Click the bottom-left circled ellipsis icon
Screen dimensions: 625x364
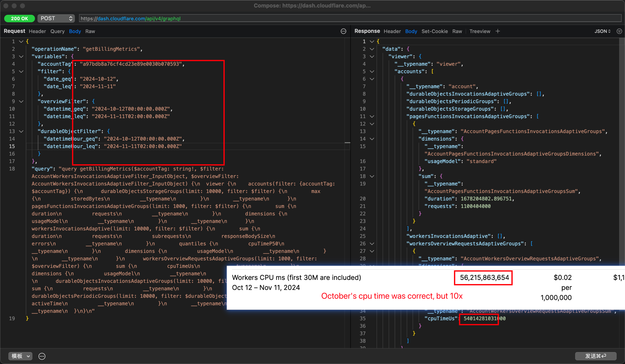(42, 356)
